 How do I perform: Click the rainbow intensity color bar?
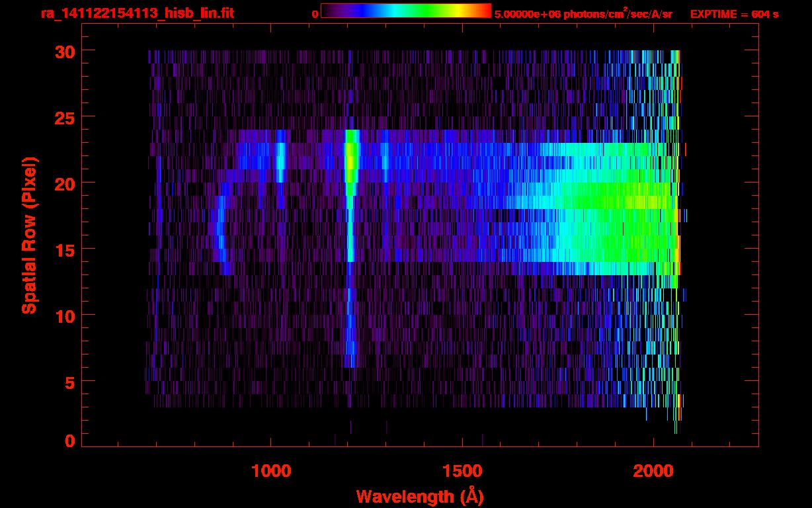pyautogui.click(x=406, y=11)
